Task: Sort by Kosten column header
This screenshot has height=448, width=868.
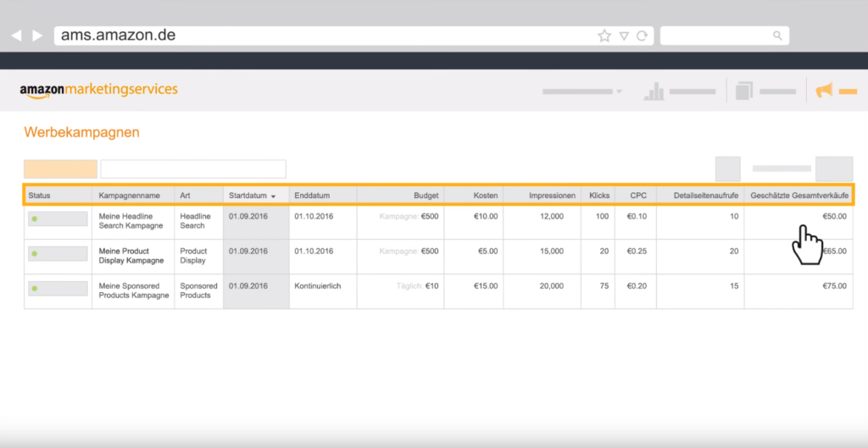Action: coord(486,196)
